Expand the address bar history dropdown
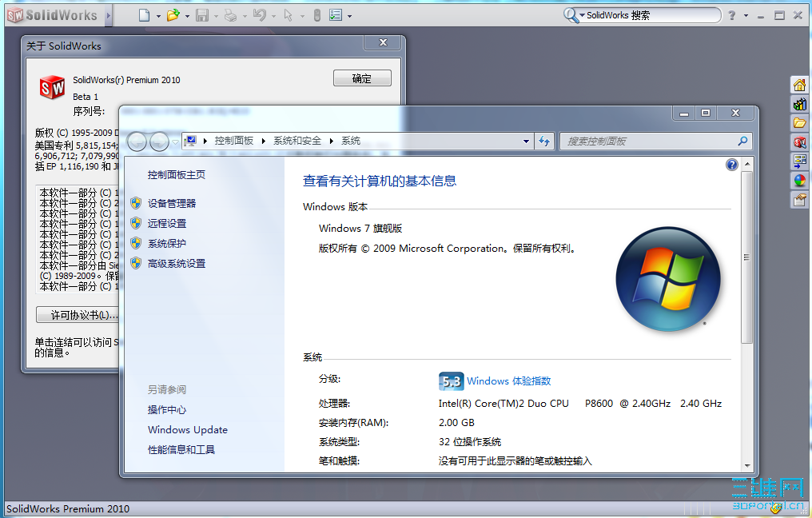The width and height of the screenshot is (812, 518). click(x=526, y=141)
